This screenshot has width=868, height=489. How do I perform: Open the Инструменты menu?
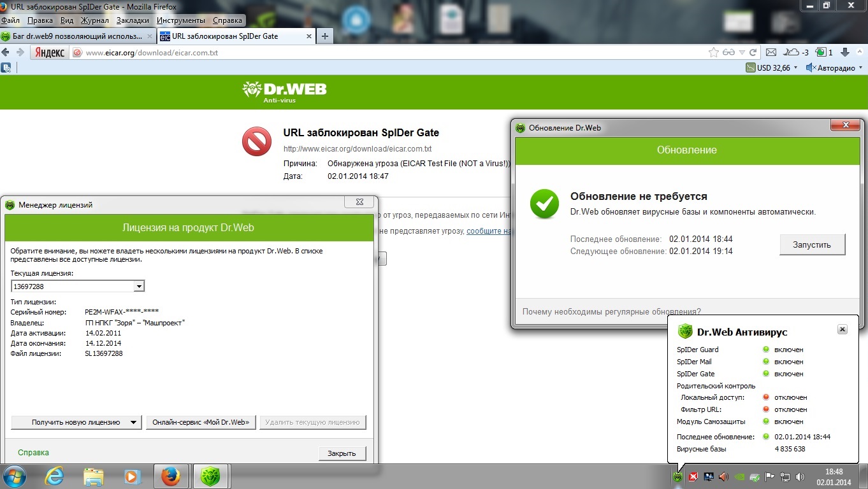coord(181,20)
